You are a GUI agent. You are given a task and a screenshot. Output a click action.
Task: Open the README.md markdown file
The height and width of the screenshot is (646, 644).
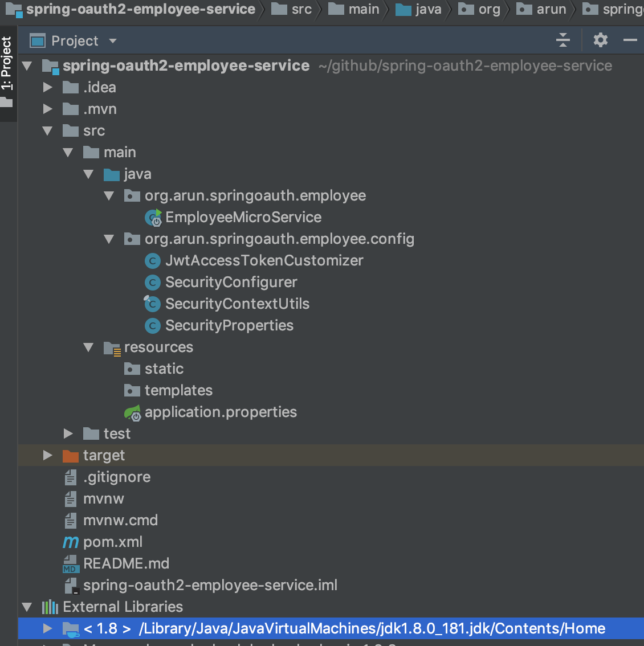[126, 563]
